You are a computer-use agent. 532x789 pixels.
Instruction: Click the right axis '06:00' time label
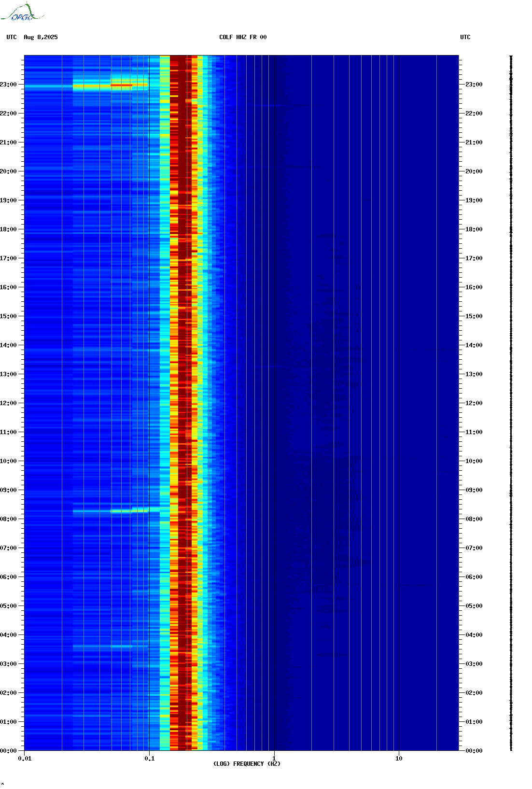[x=474, y=577]
